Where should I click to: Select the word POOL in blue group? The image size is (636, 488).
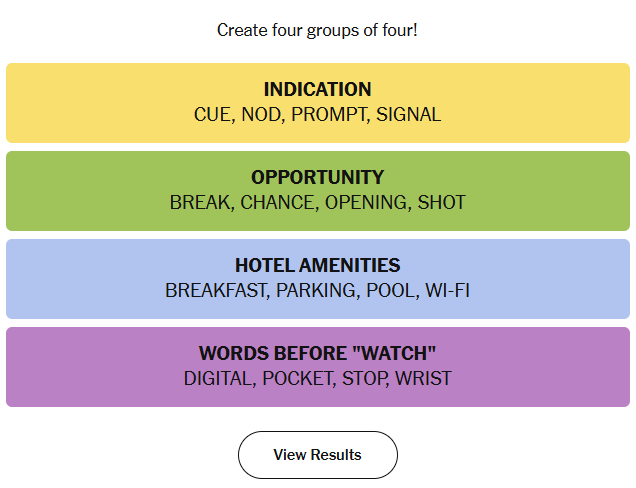point(391,290)
